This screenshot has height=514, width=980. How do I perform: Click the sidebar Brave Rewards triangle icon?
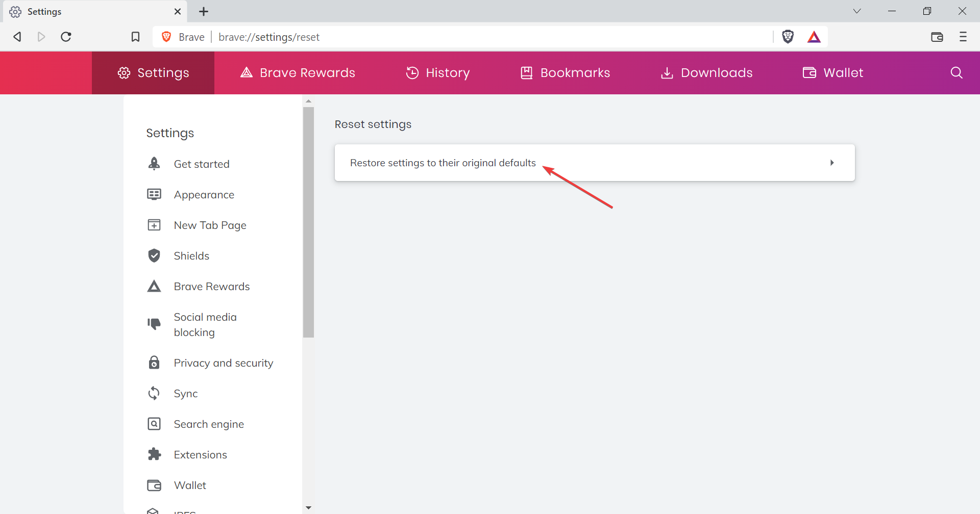(154, 286)
